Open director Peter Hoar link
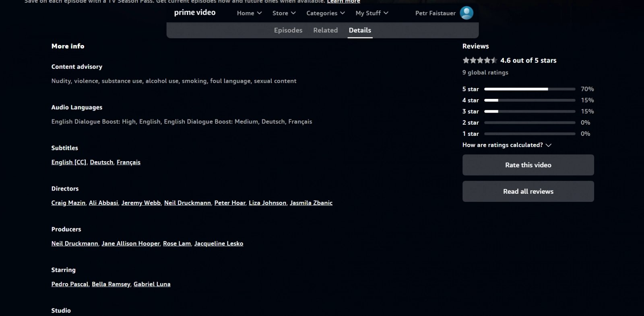The height and width of the screenshot is (316, 644). coord(230,203)
